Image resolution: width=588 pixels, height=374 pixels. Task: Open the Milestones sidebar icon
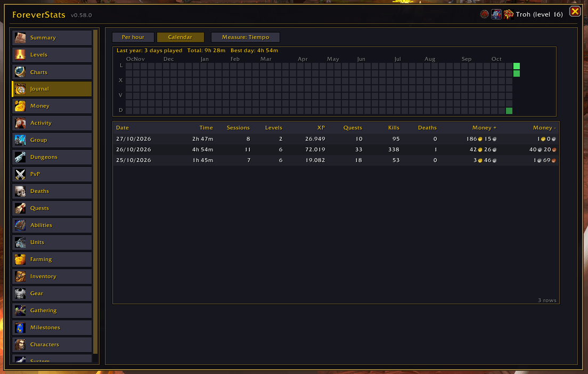coord(20,328)
